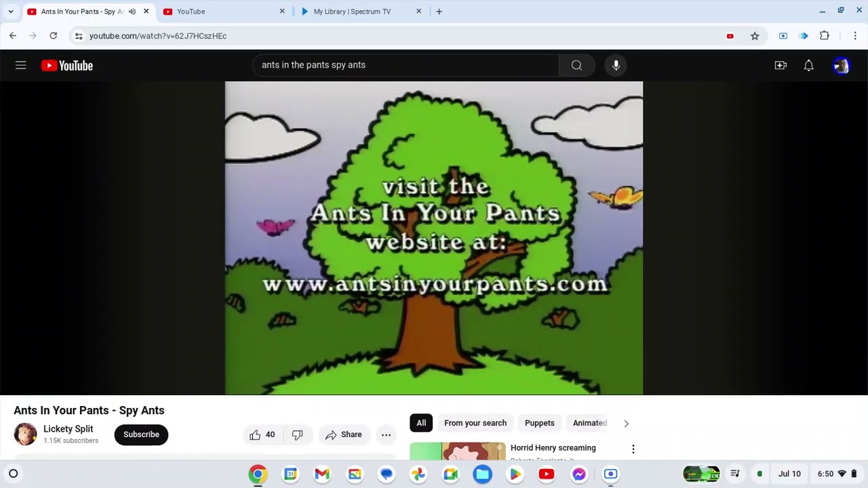Image resolution: width=868 pixels, height=488 pixels.
Task: Select the All filter chip
Action: (x=421, y=423)
